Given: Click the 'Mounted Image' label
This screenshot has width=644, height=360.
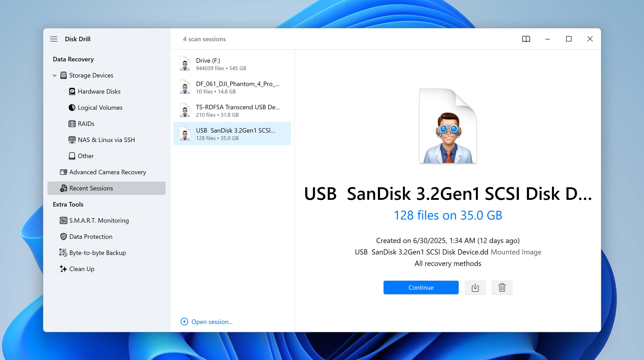Looking at the screenshot, I should pos(516,252).
